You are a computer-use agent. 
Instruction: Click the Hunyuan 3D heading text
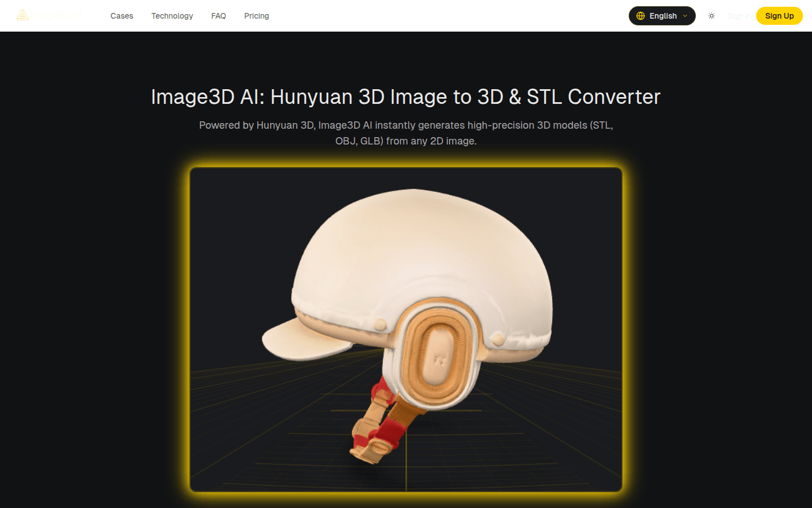click(x=405, y=97)
